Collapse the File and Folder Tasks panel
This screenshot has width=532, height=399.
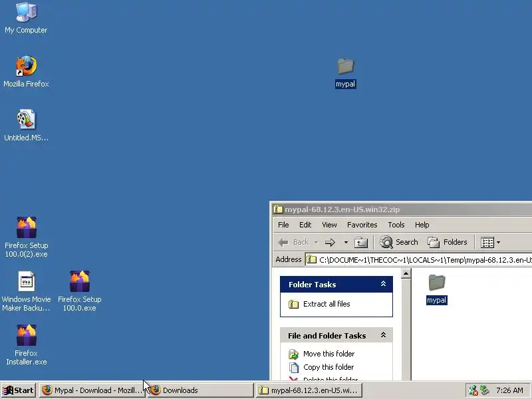[384, 335]
